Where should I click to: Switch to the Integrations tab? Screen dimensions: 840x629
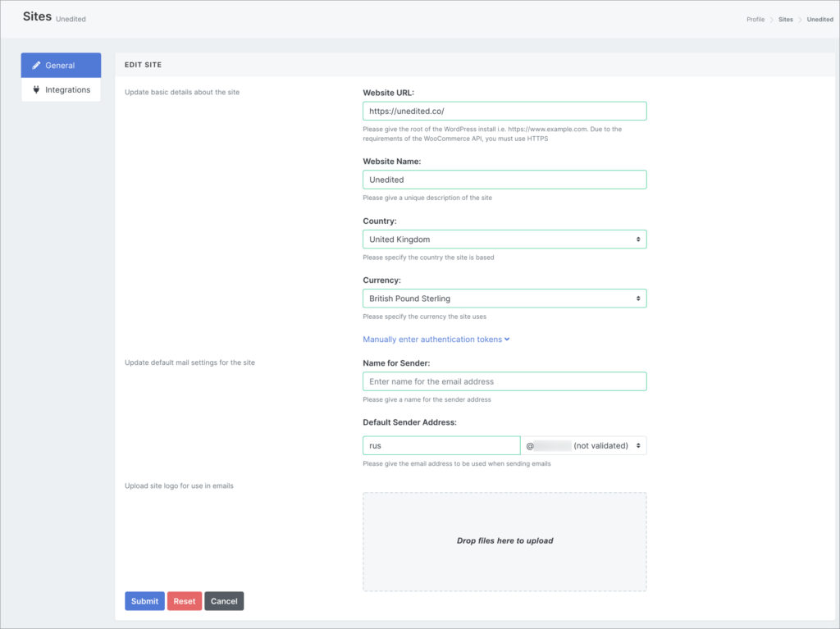tap(67, 90)
